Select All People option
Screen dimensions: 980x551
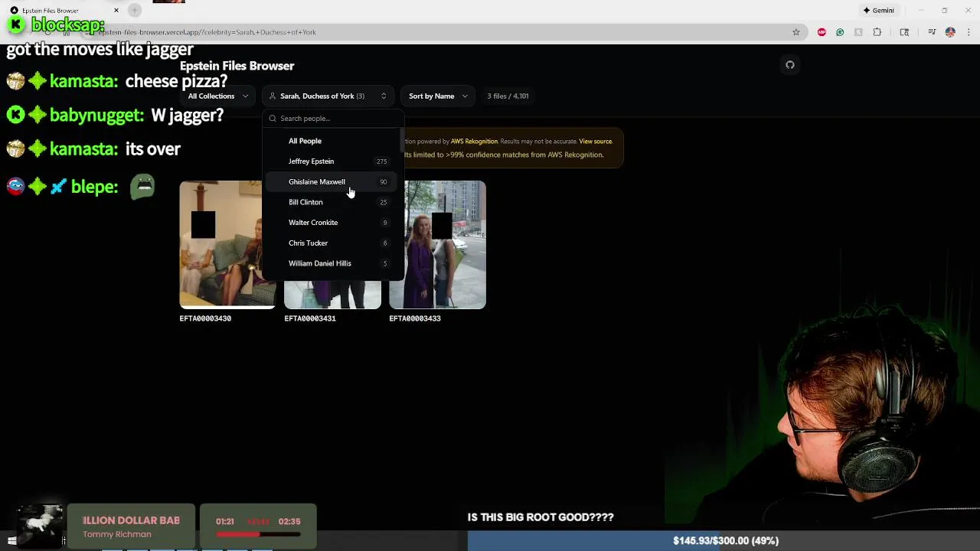coord(333,141)
